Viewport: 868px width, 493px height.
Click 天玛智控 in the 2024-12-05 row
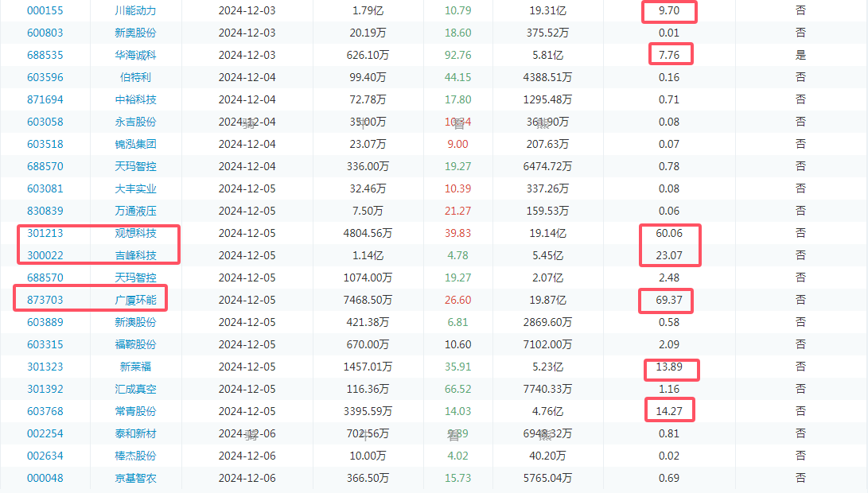(x=135, y=278)
